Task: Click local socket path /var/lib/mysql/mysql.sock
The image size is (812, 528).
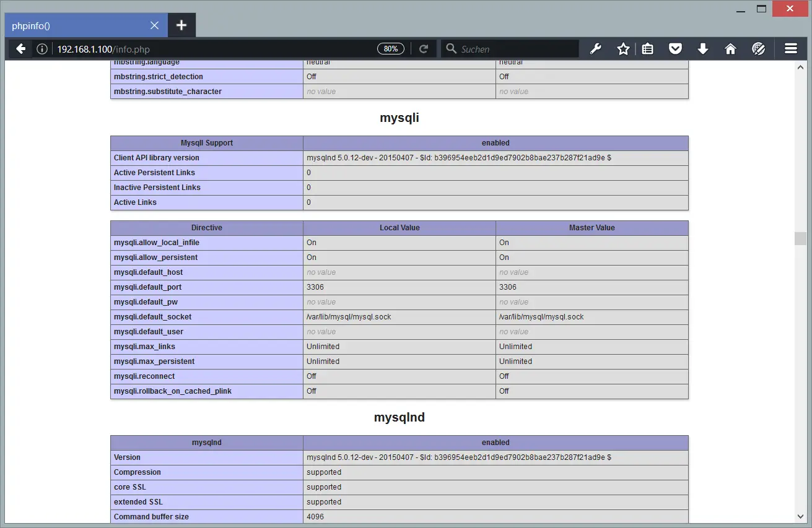Action: [x=349, y=317]
